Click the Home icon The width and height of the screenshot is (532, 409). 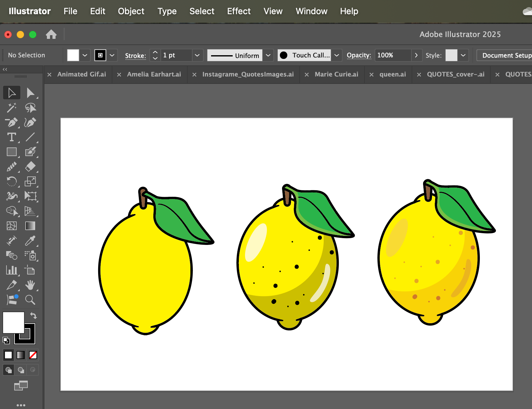(51, 34)
